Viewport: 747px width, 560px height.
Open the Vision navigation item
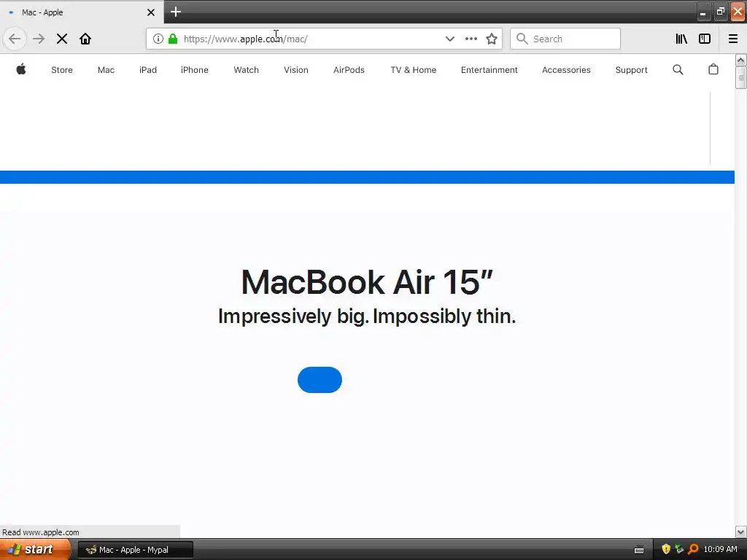pos(296,70)
